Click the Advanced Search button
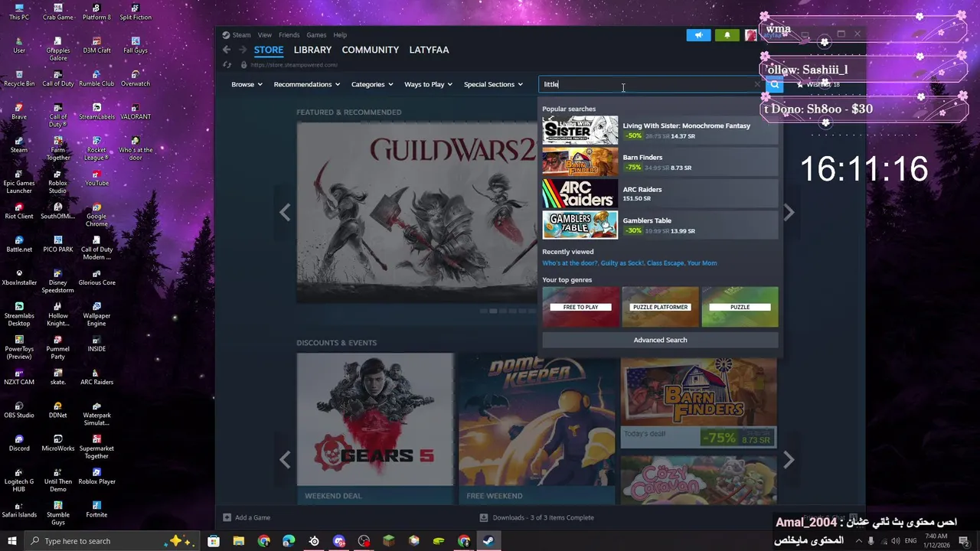This screenshot has width=980, height=551. pyautogui.click(x=660, y=340)
